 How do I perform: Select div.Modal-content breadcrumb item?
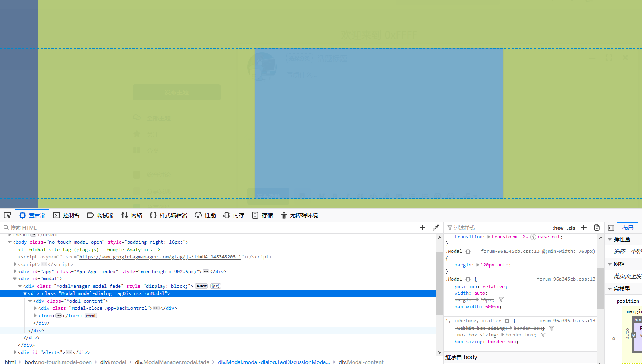pyautogui.click(x=361, y=362)
